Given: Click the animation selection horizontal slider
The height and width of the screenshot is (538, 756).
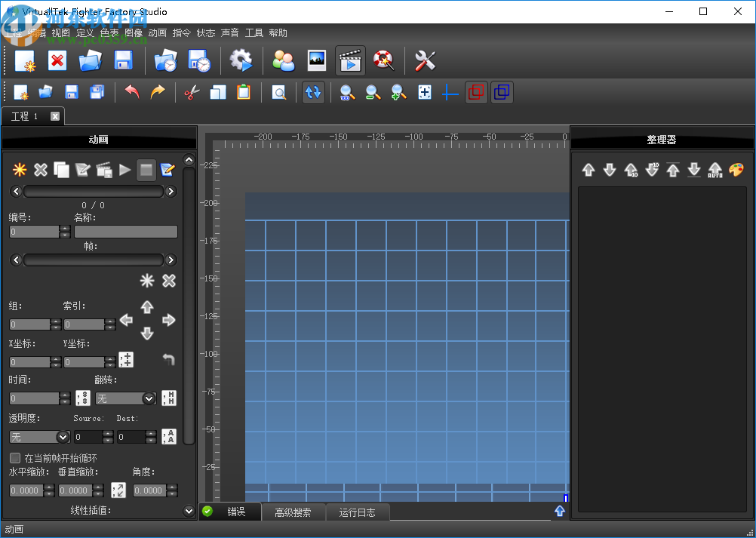Looking at the screenshot, I should tap(94, 192).
